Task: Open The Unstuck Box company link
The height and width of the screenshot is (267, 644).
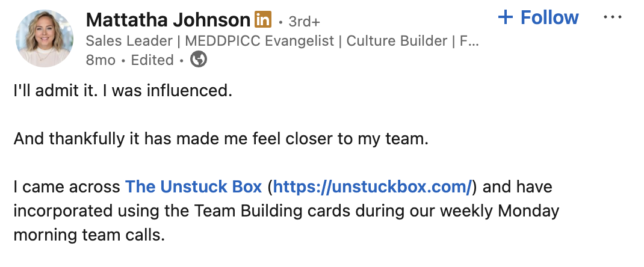Action: (193, 186)
